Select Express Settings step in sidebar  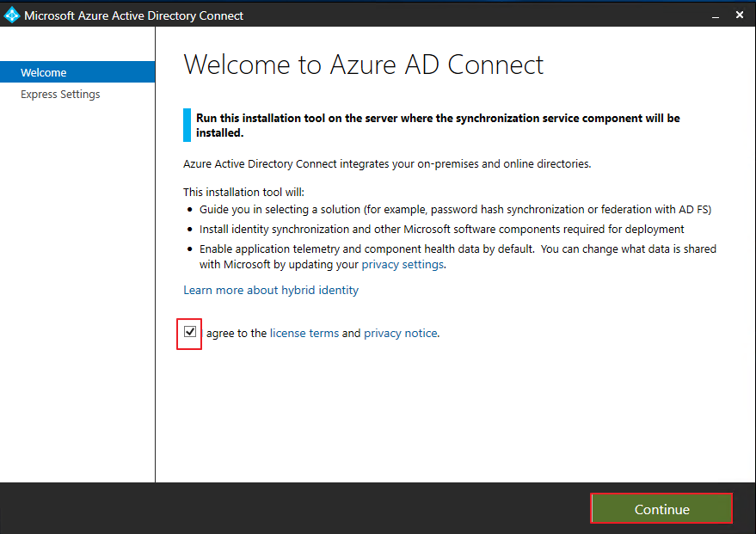tap(60, 94)
